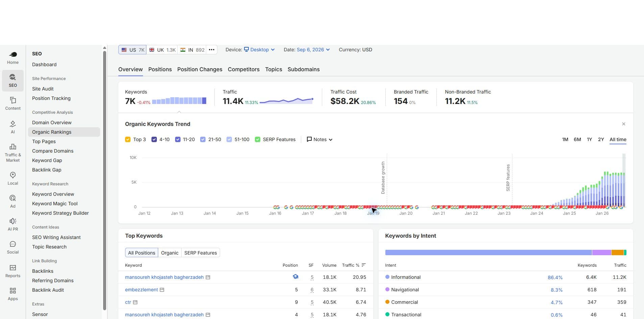Select the All Positions filter
The width and height of the screenshot is (644, 319).
point(142,252)
